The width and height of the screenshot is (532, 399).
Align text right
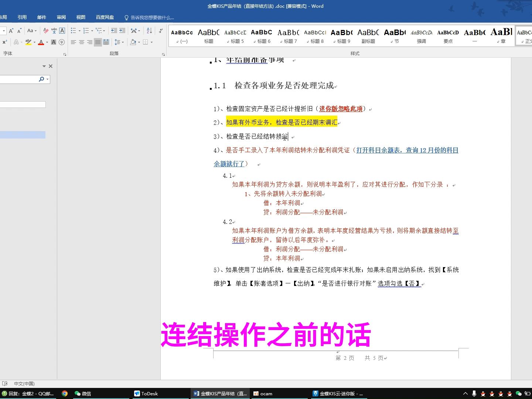click(x=90, y=42)
